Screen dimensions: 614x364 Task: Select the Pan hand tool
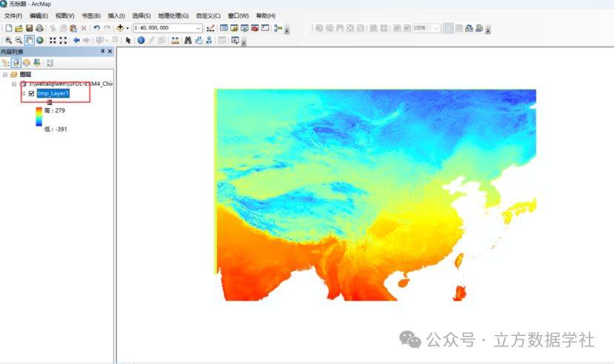coord(29,40)
